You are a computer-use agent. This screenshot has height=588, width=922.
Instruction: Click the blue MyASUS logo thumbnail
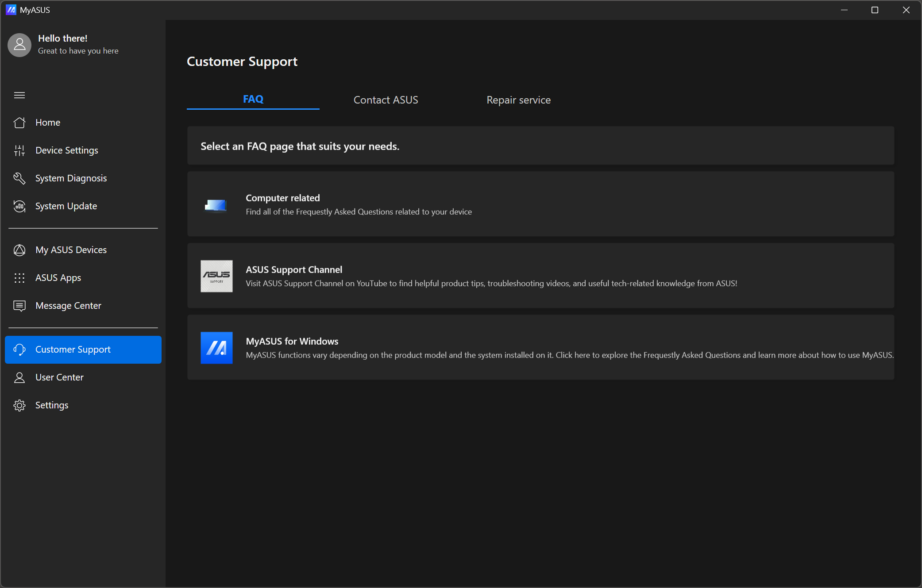point(216,348)
